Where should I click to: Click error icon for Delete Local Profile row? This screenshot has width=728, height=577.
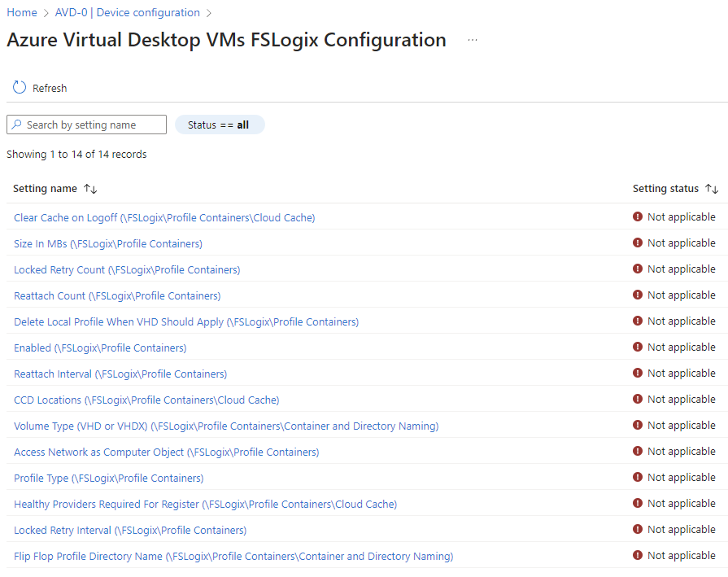pos(638,321)
